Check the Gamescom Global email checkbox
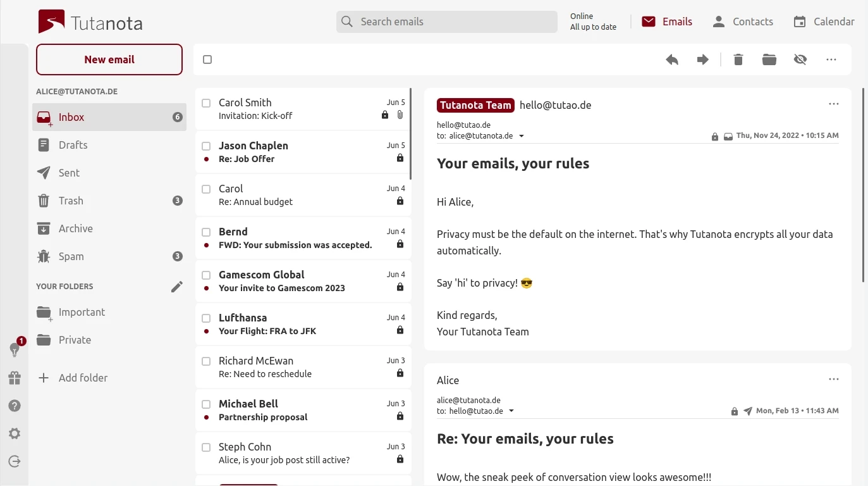868x486 pixels. [206, 275]
